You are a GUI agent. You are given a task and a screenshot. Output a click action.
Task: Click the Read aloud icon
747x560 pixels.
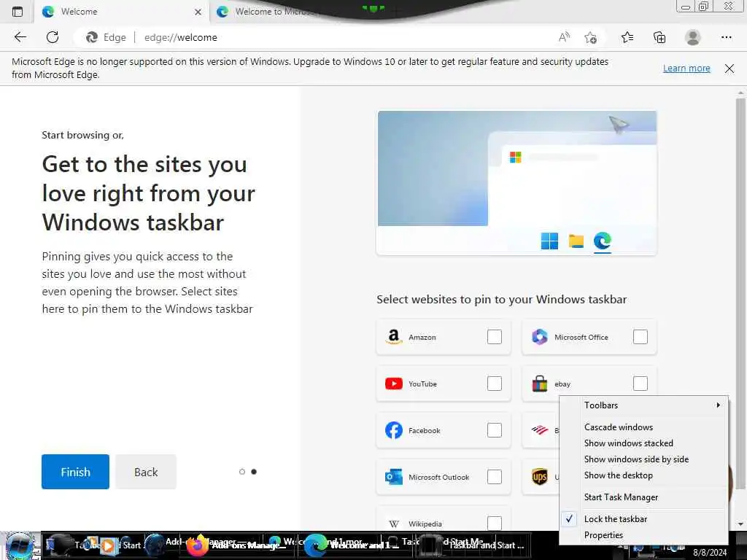click(x=564, y=37)
